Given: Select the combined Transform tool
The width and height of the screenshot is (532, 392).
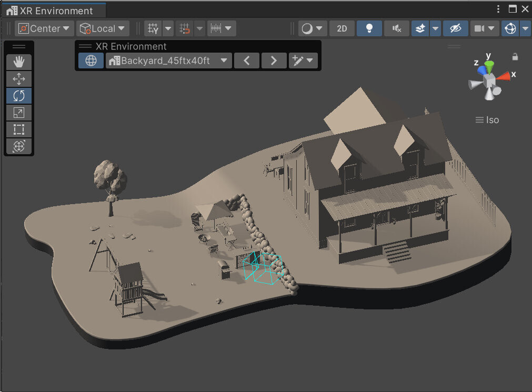Looking at the screenshot, I should point(19,146).
